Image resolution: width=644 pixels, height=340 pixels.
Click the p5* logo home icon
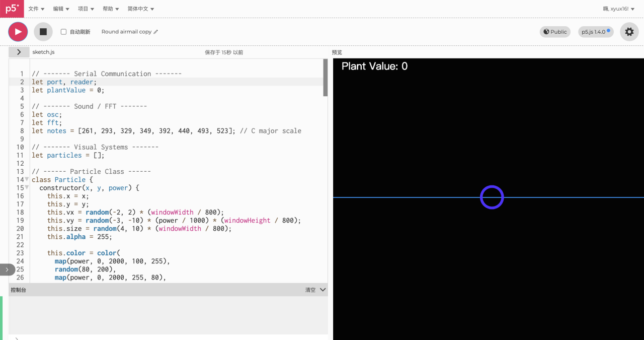pos(12,9)
